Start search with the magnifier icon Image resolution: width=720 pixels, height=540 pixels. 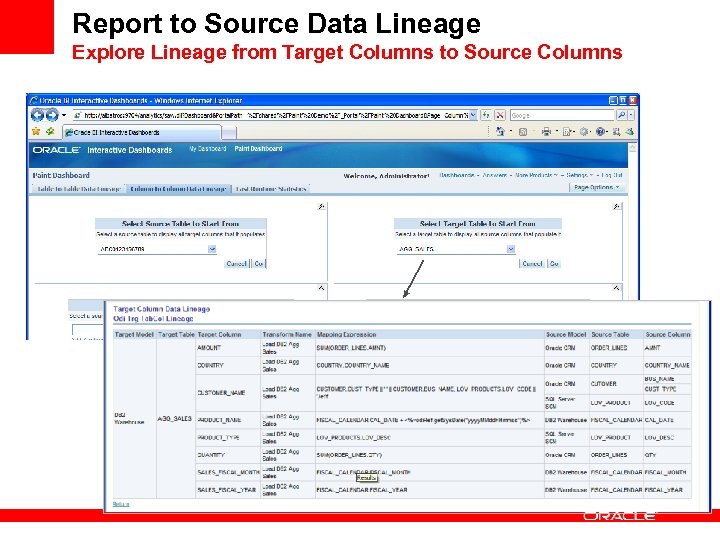(621, 115)
